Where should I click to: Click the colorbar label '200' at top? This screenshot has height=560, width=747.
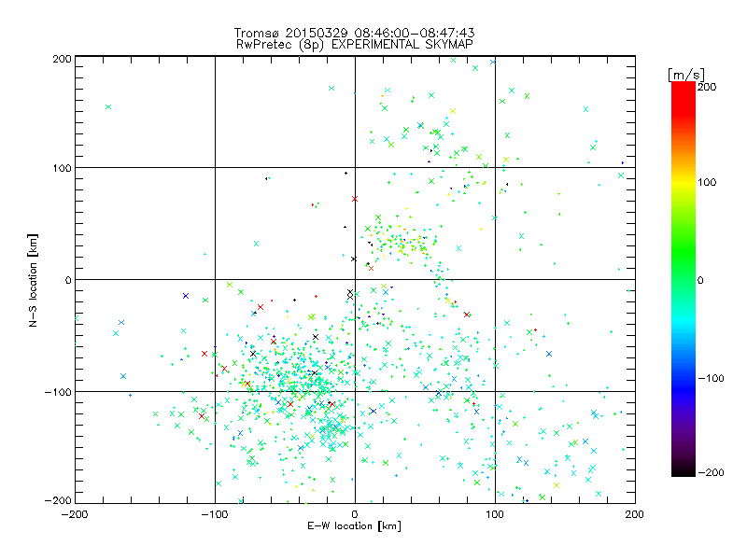707,87
